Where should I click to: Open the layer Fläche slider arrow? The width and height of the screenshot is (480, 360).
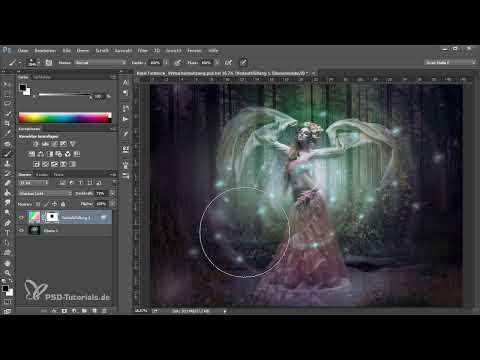112,204
